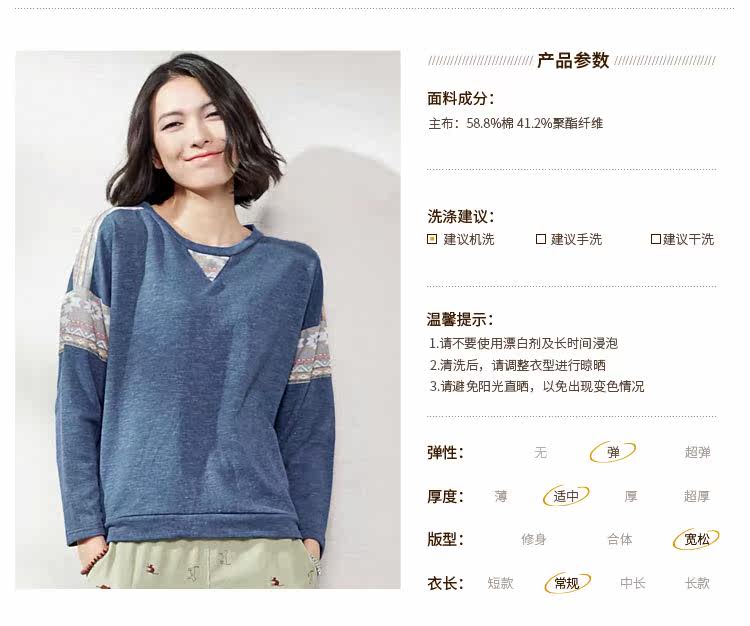Select 超弹 elasticity option
750x626 pixels.
click(x=697, y=452)
